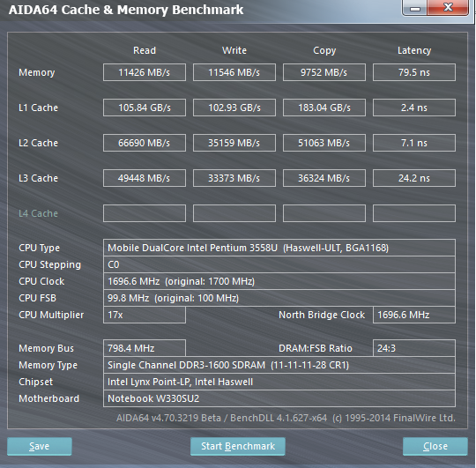Viewport: 476px width, 468px height.
Task: Click CPU Type field Pentium 3558U
Action: coord(279,248)
